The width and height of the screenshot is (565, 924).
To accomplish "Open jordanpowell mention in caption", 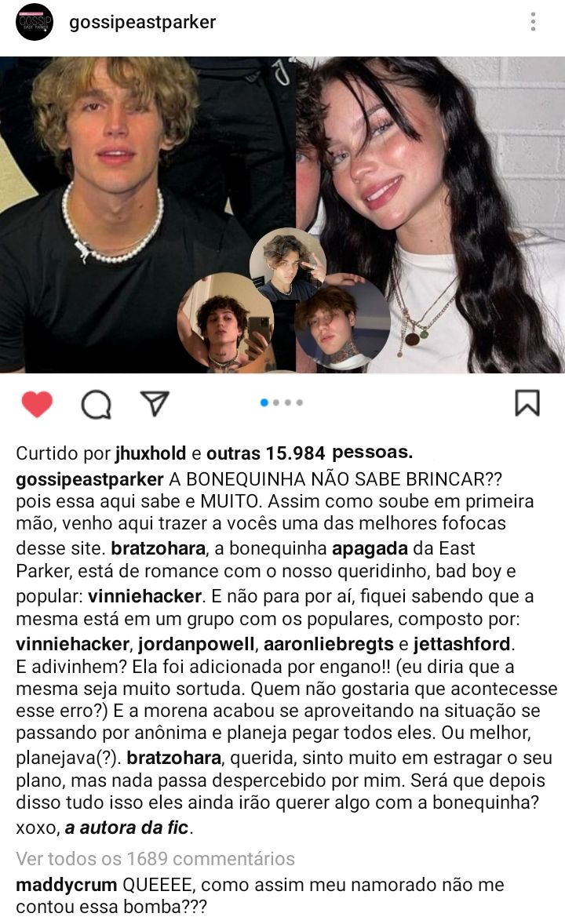I will (x=196, y=643).
